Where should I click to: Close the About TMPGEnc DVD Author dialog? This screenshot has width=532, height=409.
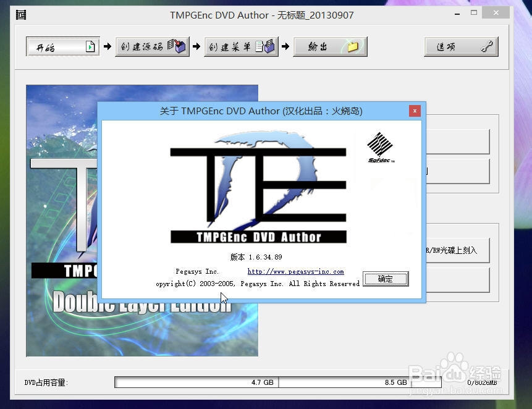pyautogui.click(x=415, y=111)
